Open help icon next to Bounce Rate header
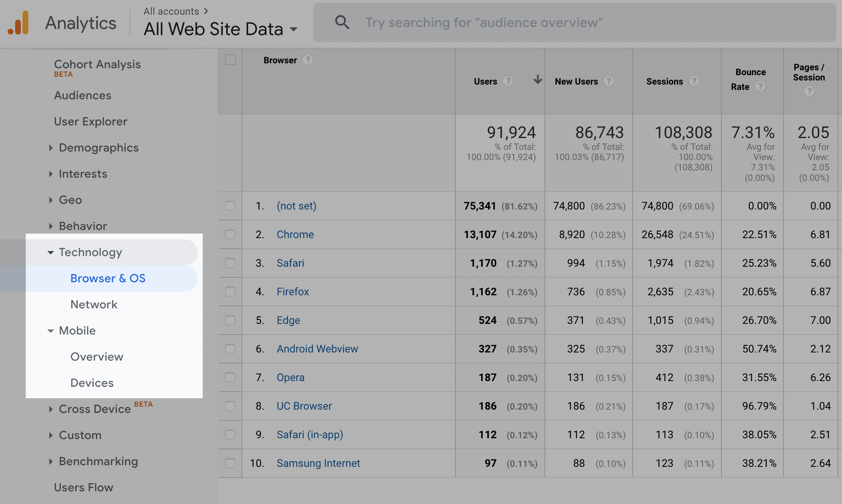 [760, 87]
